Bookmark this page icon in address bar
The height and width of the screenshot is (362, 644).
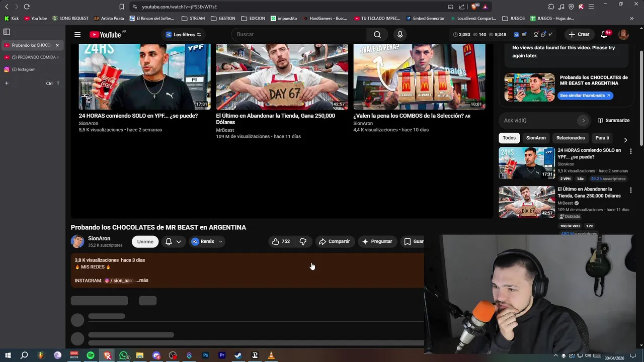click(122, 7)
